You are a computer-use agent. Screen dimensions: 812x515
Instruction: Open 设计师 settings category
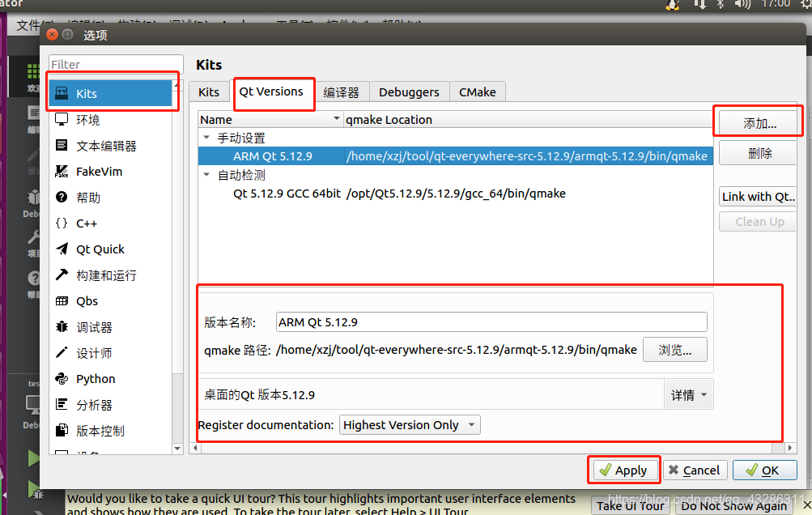[110, 353]
